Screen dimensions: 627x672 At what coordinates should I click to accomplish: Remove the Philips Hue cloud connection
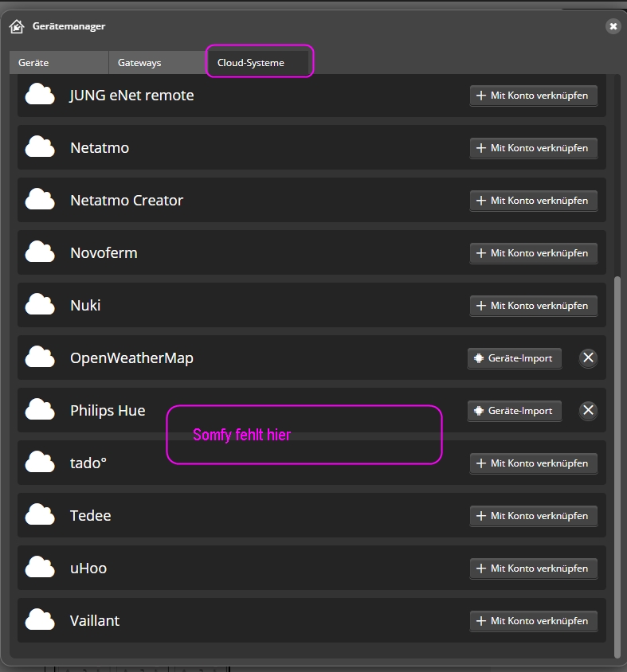(x=589, y=411)
